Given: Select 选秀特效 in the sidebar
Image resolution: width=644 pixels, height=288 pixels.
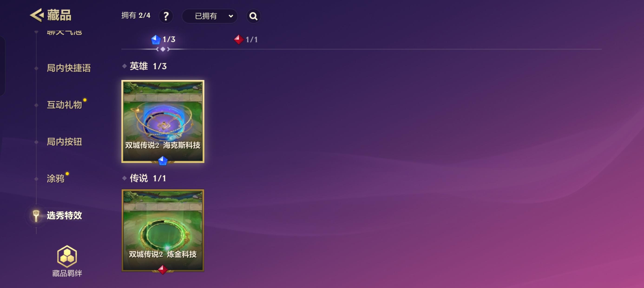Looking at the screenshot, I should pos(65,216).
